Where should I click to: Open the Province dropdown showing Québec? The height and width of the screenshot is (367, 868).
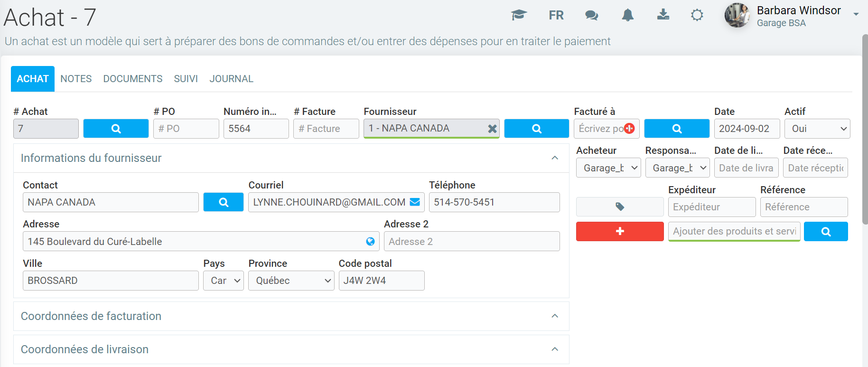[x=291, y=281]
